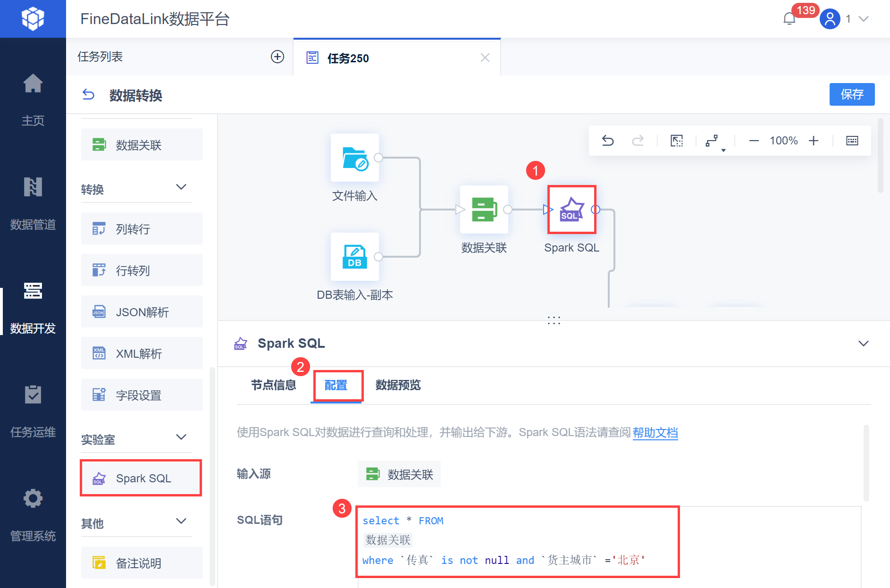Select the Spark SQL operator in palette
The height and width of the screenshot is (588, 890).
(x=142, y=478)
